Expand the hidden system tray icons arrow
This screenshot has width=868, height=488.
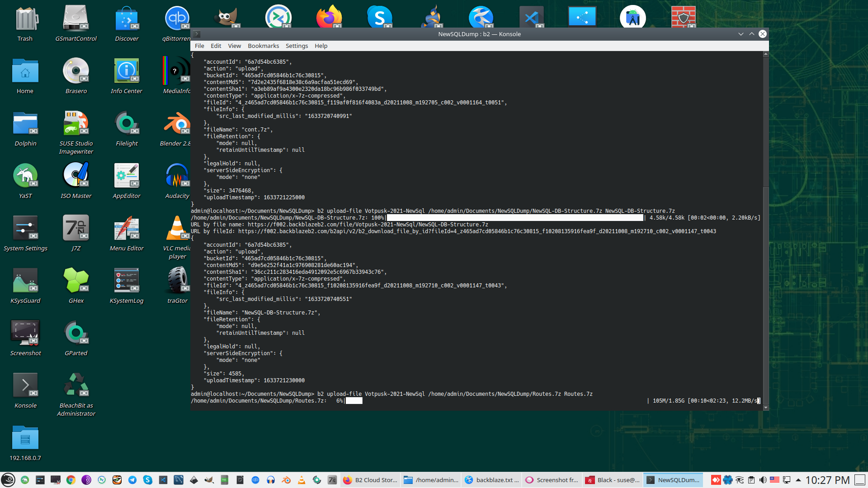(x=798, y=480)
